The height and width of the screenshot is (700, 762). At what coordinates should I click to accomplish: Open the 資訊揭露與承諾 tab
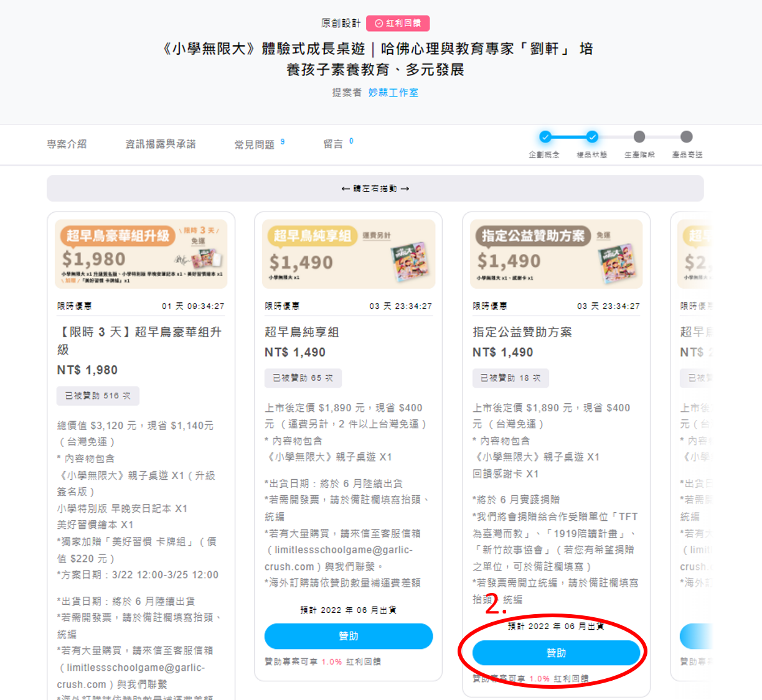pos(160,144)
